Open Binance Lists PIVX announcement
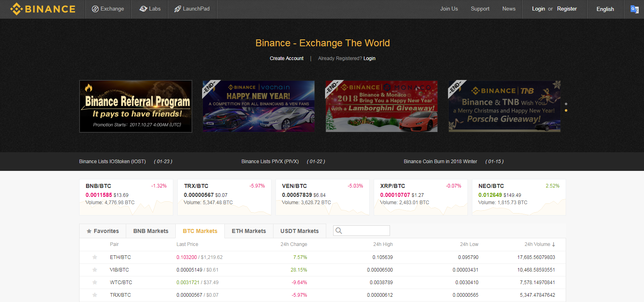The image size is (644, 302). 270,162
